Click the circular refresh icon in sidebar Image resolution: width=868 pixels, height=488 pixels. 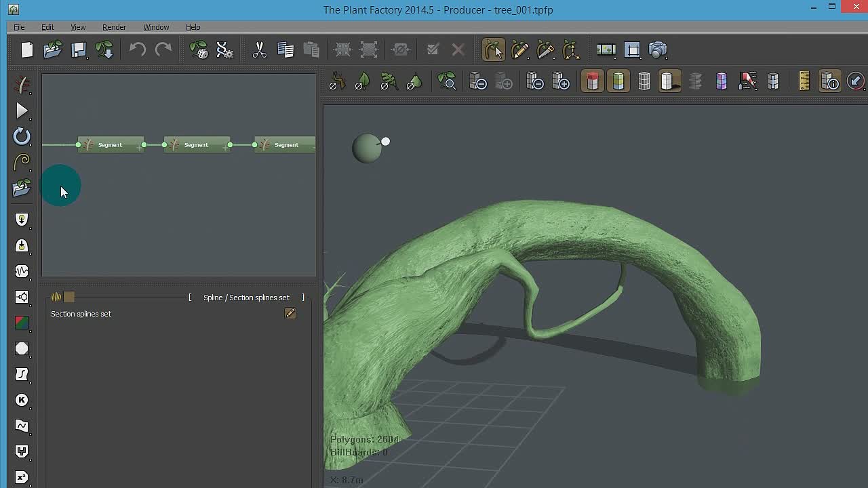[x=22, y=136]
